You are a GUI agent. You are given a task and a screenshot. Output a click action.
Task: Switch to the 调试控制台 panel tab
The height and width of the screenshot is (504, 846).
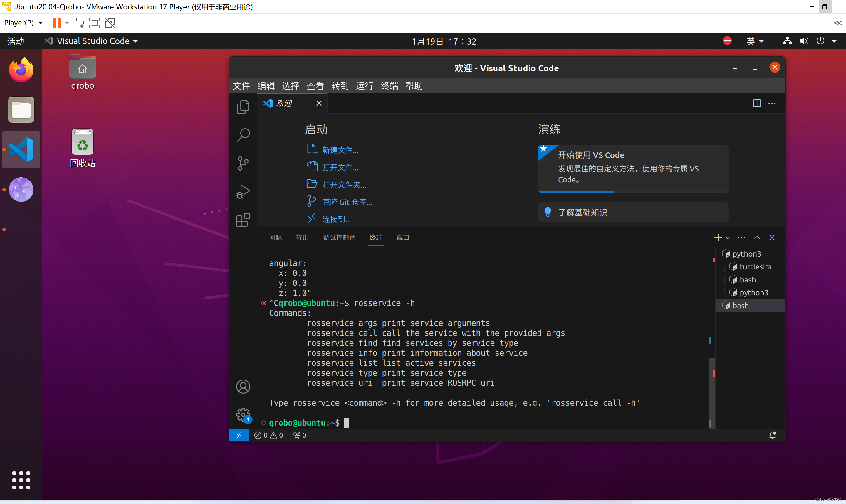click(339, 237)
